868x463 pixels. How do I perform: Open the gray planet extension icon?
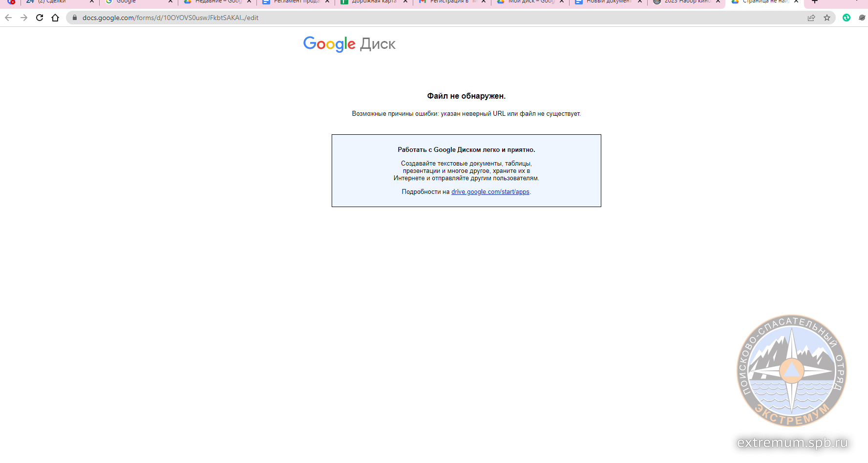(862, 18)
